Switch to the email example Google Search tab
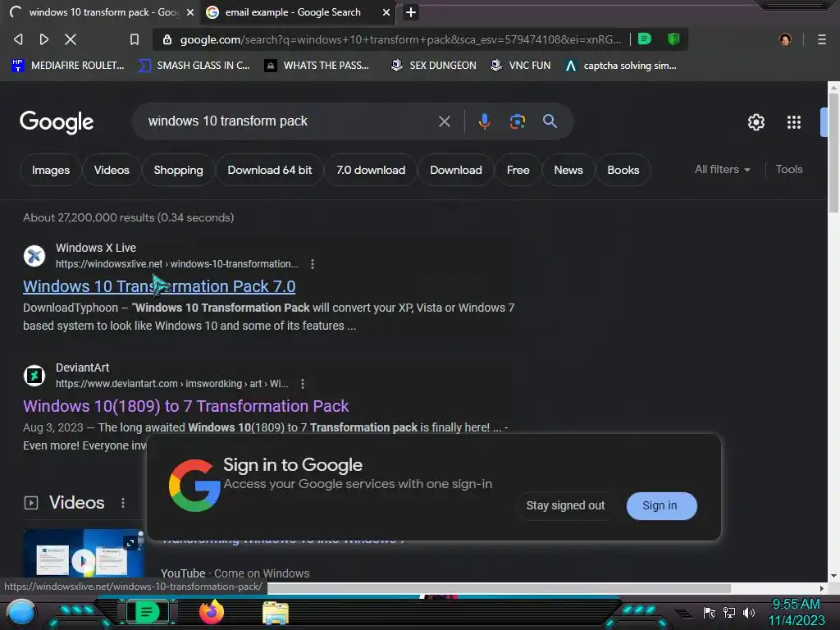 (x=293, y=12)
